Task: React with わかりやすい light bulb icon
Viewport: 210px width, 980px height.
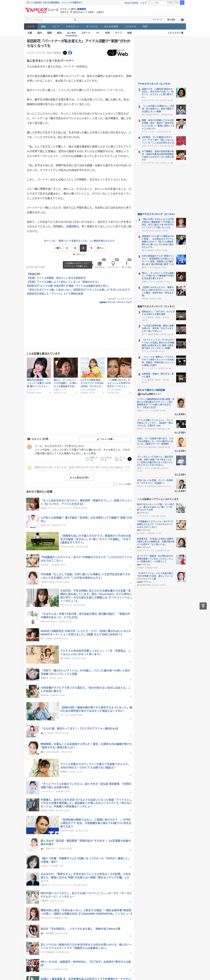Action: tap(113, 263)
